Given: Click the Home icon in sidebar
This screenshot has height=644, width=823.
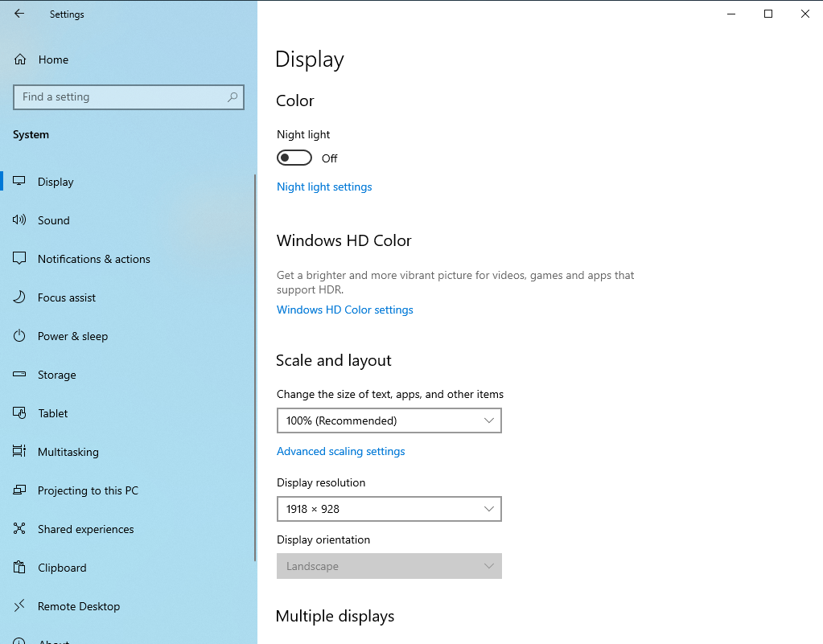Looking at the screenshot, I should pyautogui.click(x=20, y=59).
